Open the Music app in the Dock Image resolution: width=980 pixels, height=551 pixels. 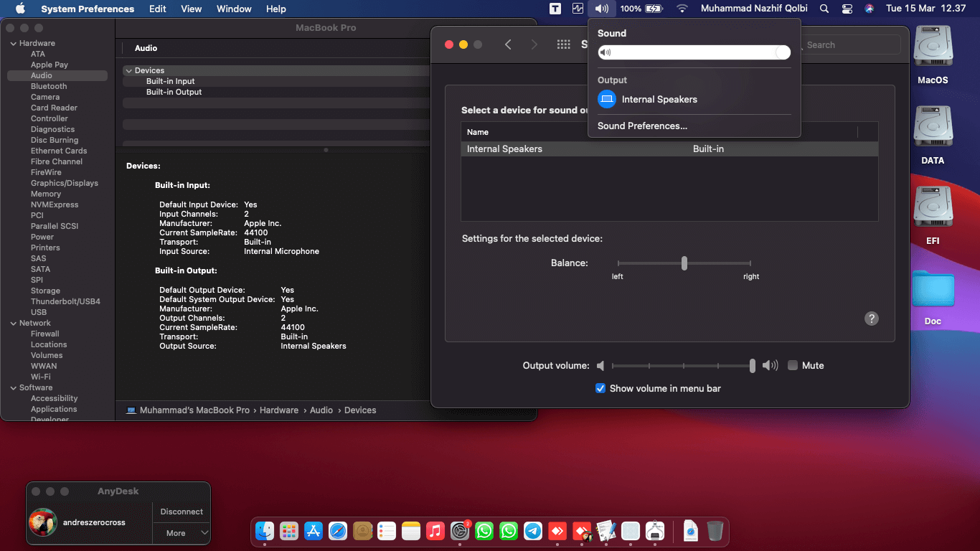coord(435,531)
